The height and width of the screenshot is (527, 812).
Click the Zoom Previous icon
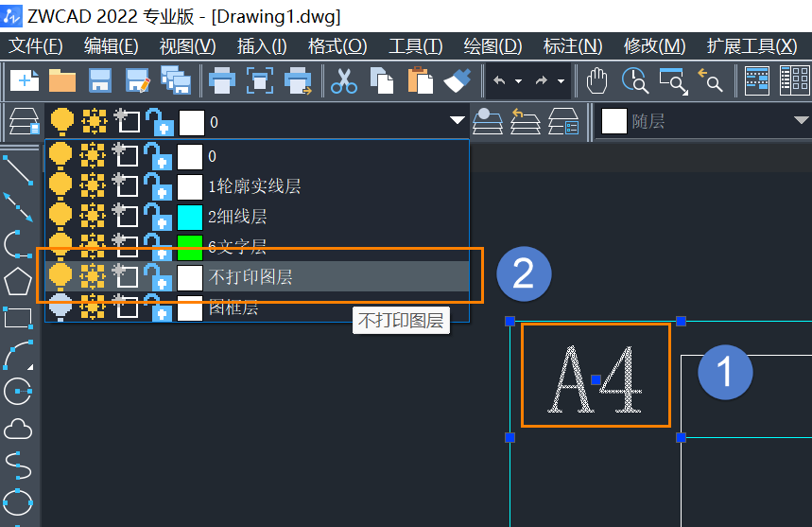click(711, 80)
